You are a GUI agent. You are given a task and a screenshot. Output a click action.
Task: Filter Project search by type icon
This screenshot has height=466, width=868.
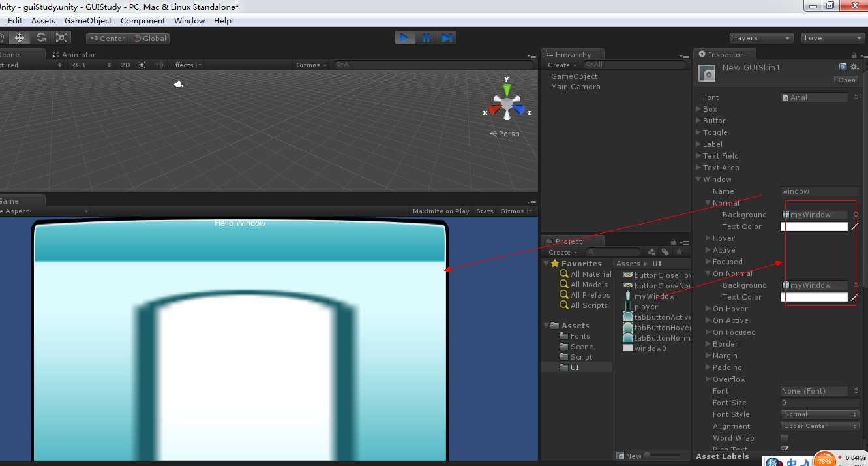651,252
